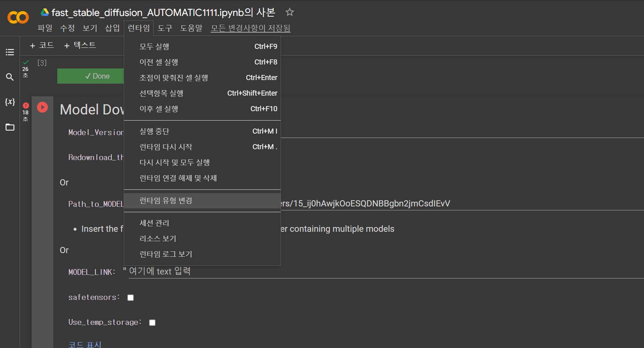Open the 도움말 menu
The width and height of the screenshot is (644, 348).
tap(191, 28)
